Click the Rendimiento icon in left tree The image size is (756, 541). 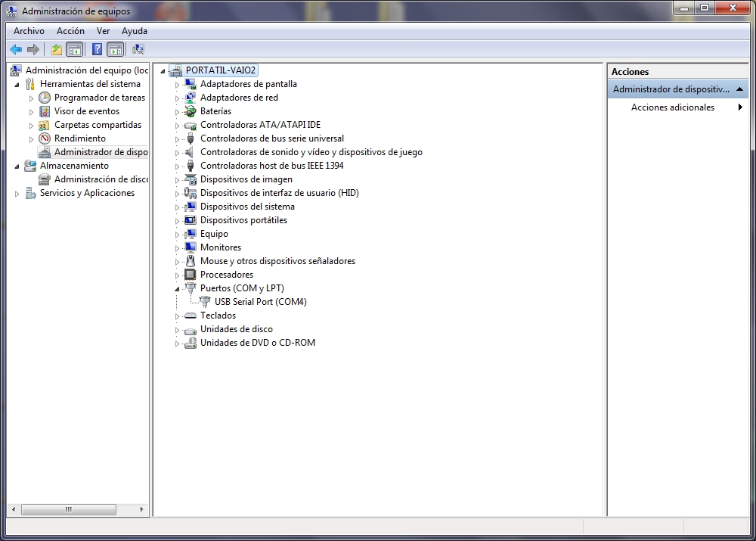click(x=45, y=138)
